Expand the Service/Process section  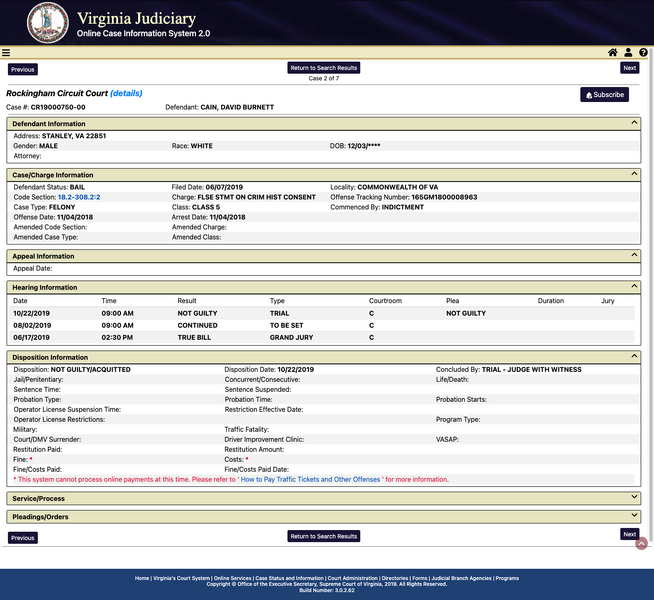click(x=634, y=497)
